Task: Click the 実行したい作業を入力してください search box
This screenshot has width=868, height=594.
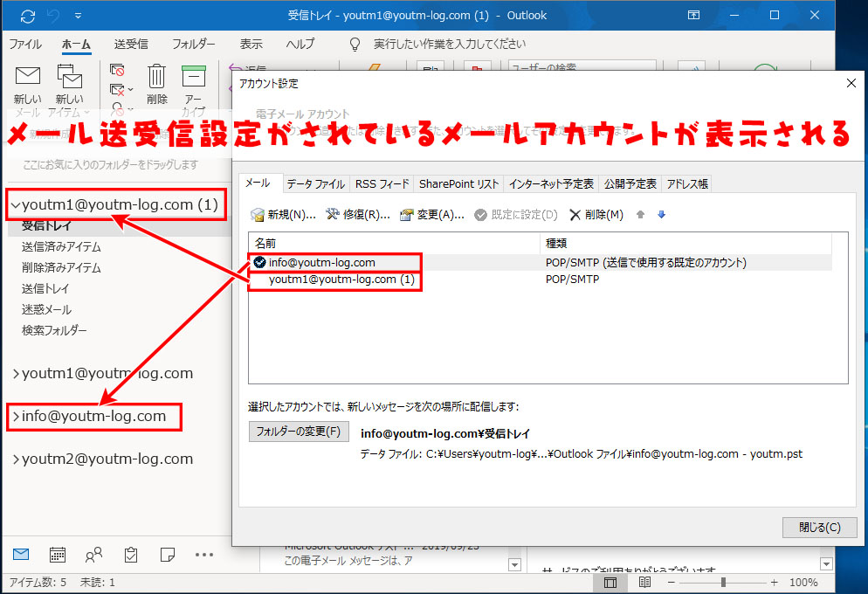Action: [x=450, y=45]
